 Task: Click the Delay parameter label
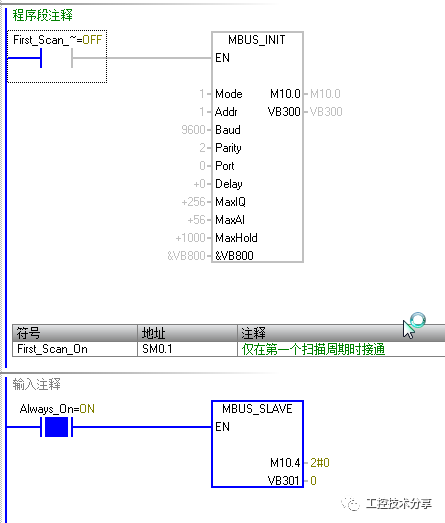229,184
